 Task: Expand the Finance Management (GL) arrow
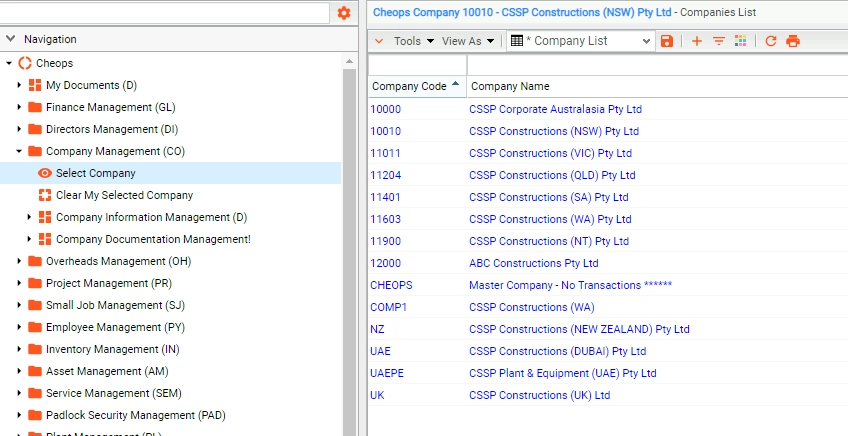[19, 107]
